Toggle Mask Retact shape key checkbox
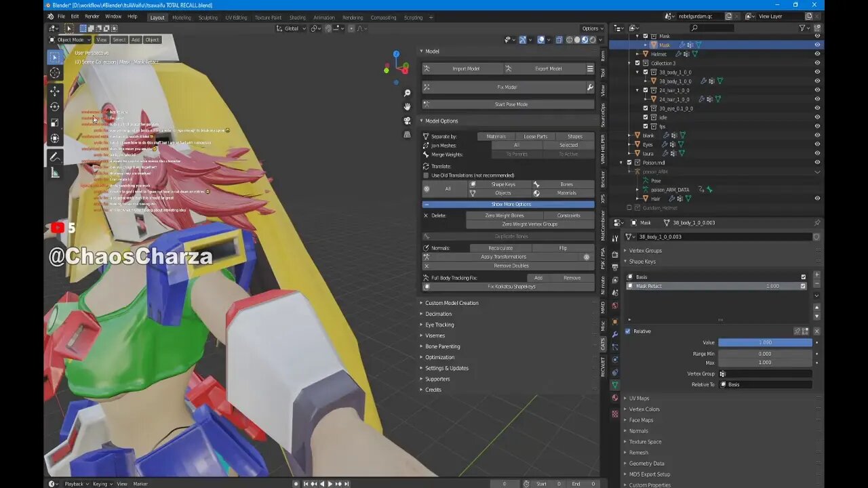This screenshot has width=868, height=488. pyautogui.click(x=804, y=286)
